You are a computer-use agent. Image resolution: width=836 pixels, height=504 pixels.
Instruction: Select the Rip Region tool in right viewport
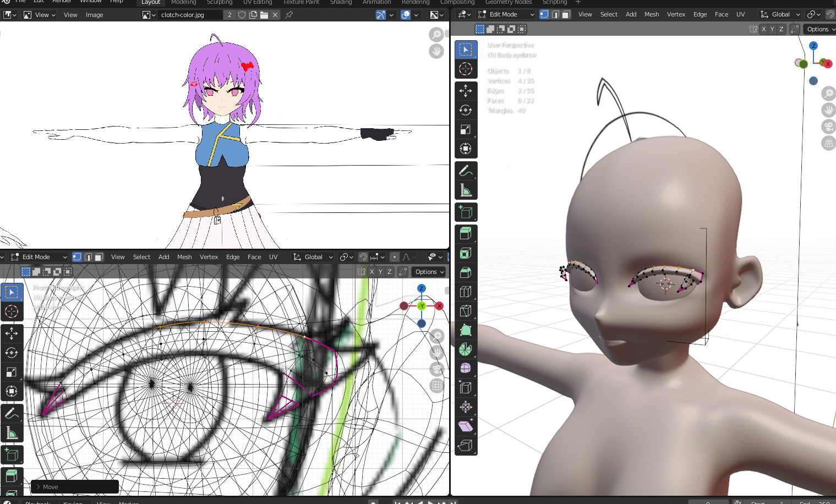tap(466, 446)
